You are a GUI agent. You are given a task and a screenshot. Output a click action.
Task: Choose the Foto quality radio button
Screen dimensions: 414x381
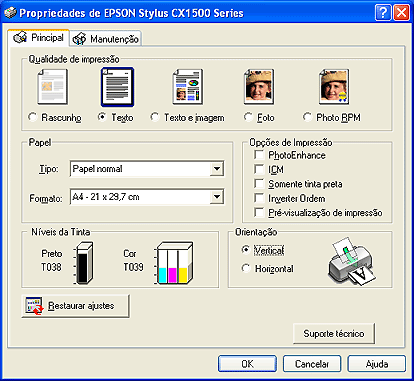[248, 117]
